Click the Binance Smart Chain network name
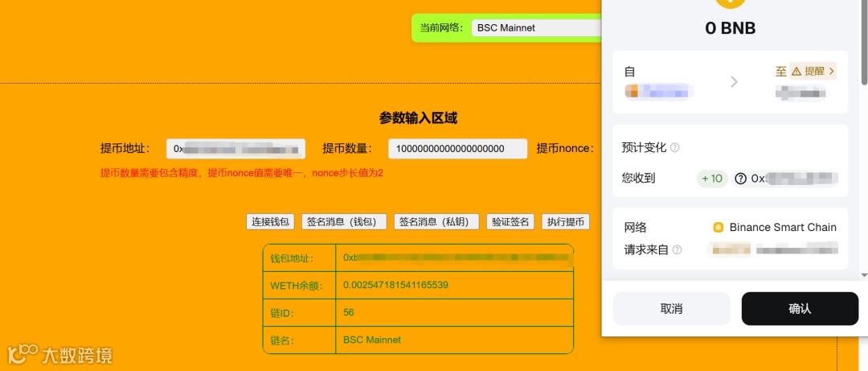Viewport: 868px width, 371px height. (x=783, y=228)
